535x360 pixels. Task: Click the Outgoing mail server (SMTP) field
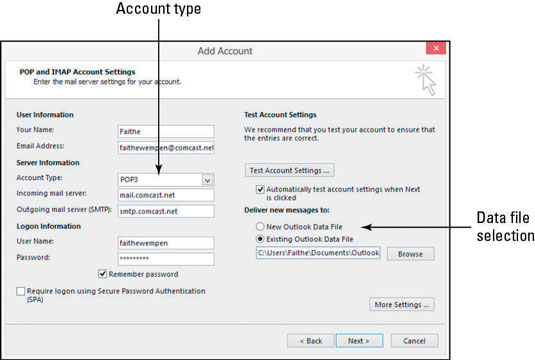[x=166, y=211]
